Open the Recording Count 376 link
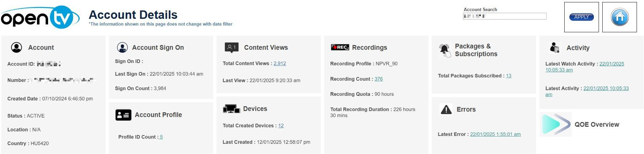The width and height of the screenshot is (644, 154). pyautogui.click(x=378, y=79)
